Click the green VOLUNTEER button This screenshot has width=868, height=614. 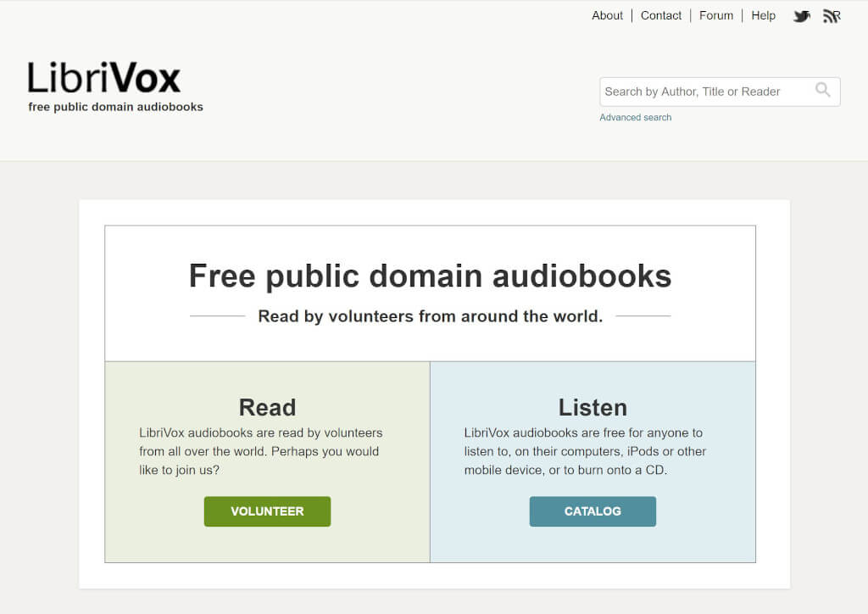tap(267, 511)
